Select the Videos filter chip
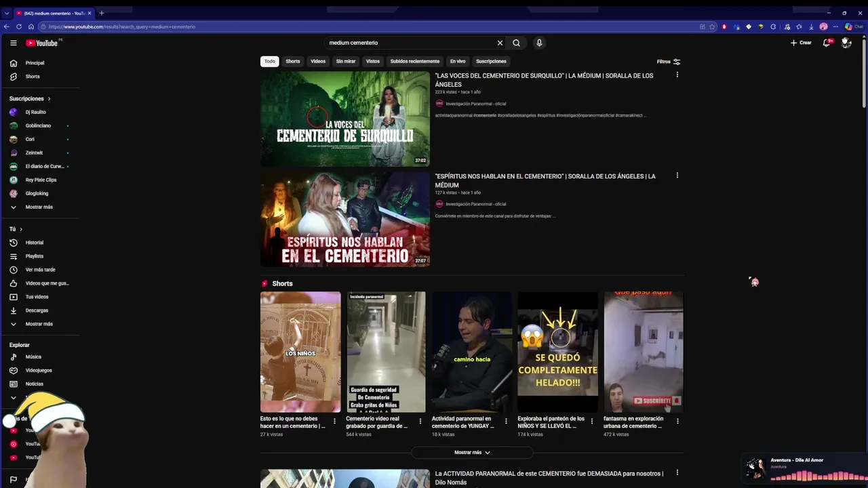868x488 pixels. (x=318, y=61)
